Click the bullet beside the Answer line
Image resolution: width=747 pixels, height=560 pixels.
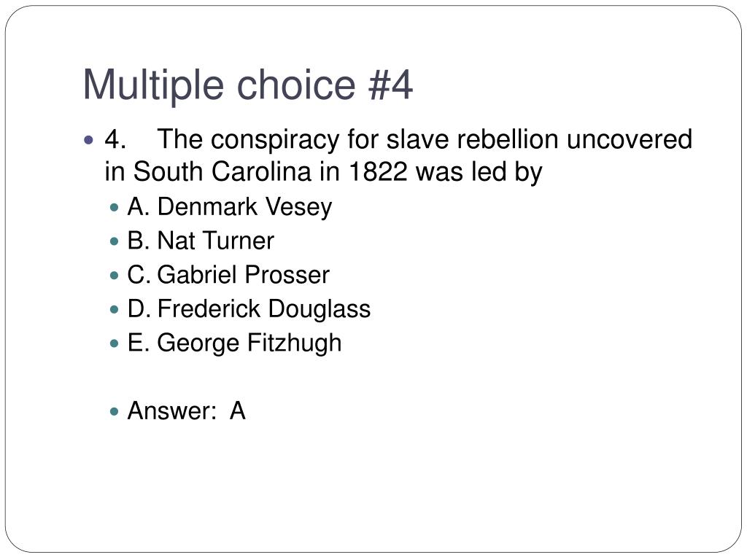coord(114,411)
